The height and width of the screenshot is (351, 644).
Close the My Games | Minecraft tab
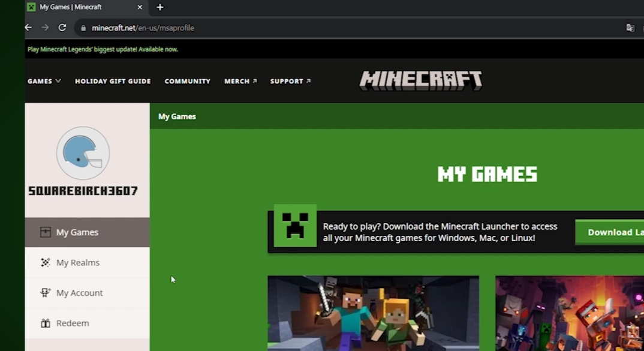(140, 7)
